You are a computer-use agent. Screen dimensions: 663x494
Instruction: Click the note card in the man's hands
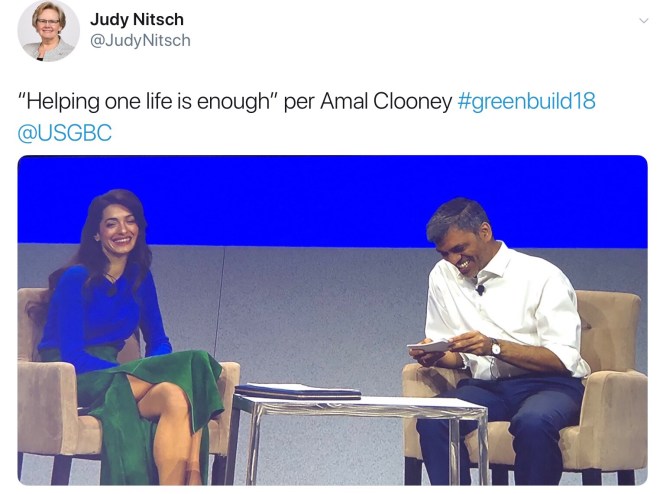click(431, 346)
